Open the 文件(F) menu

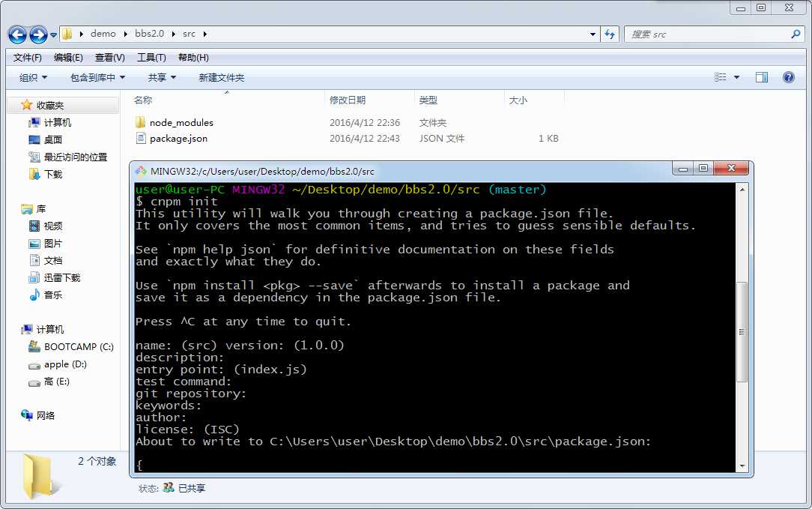[28, 58]
